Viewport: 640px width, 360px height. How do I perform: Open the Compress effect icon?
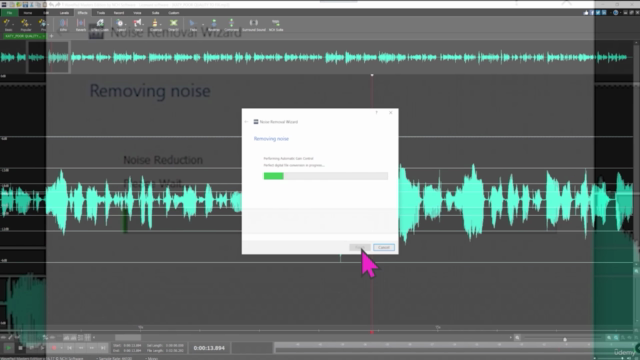(231, 24)
